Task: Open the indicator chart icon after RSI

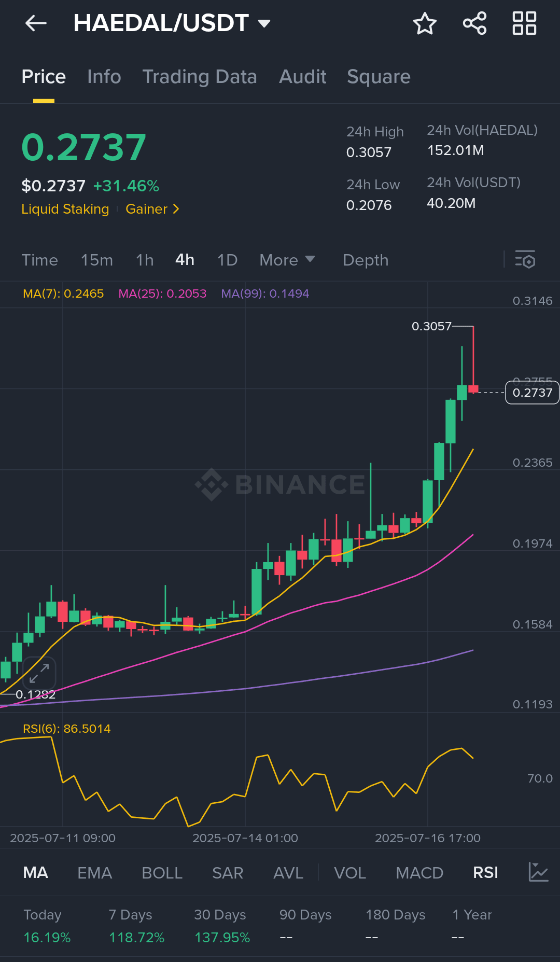Action: point(538,872)
